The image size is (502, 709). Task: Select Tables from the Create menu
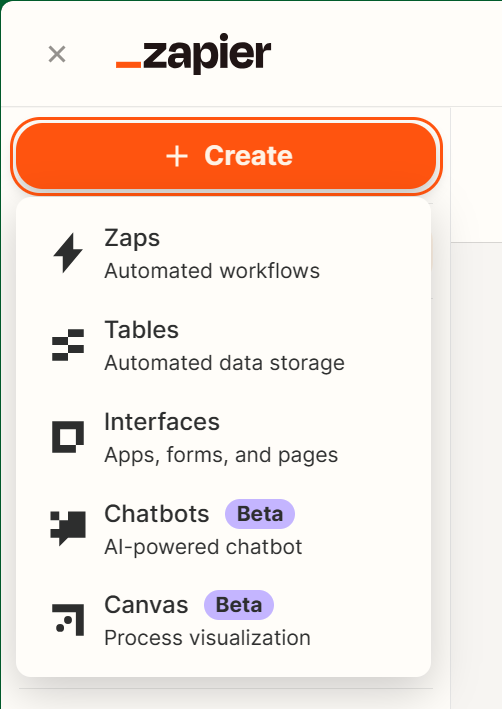[223, 345]
